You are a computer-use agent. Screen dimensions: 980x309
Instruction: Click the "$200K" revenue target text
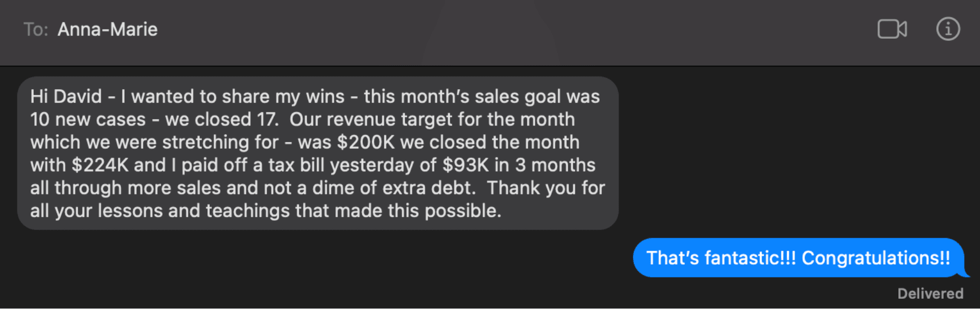click(x=366, y=142)
